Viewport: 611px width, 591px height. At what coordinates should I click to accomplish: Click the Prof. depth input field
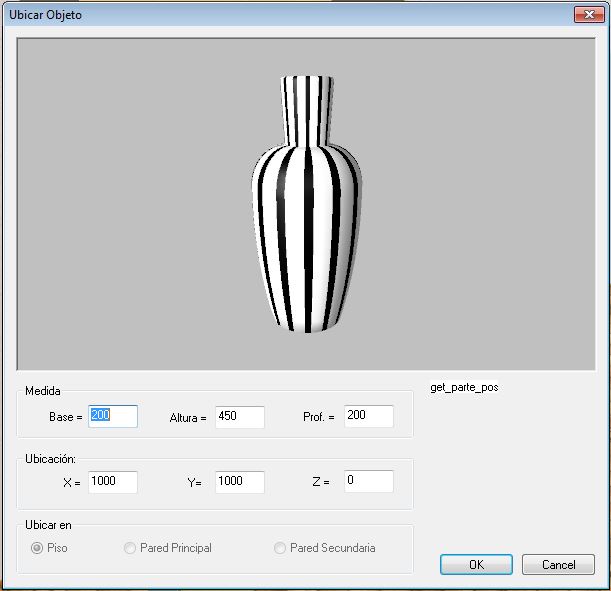369,416
